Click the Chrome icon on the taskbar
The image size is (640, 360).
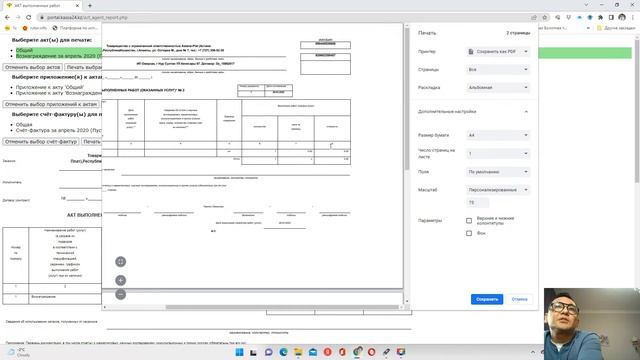357,352
